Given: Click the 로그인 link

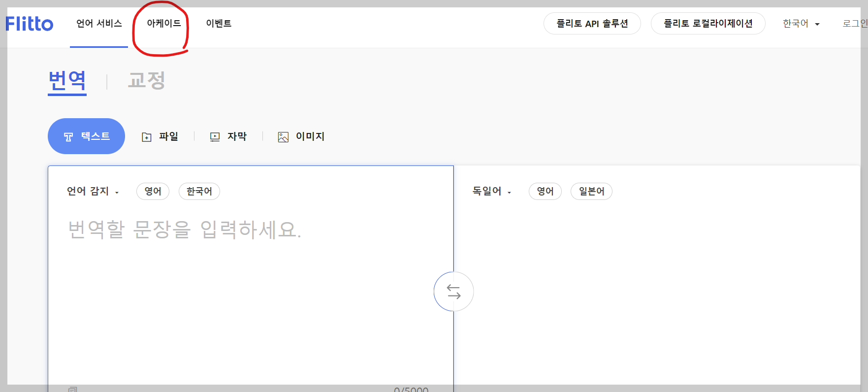Looking at the screenshot, I should click(x=855, y=24).
